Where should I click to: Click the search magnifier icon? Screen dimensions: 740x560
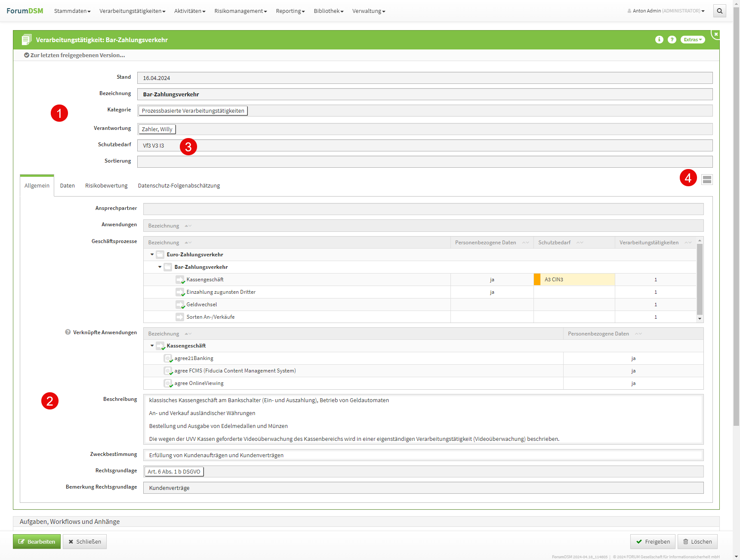(719, 11)
